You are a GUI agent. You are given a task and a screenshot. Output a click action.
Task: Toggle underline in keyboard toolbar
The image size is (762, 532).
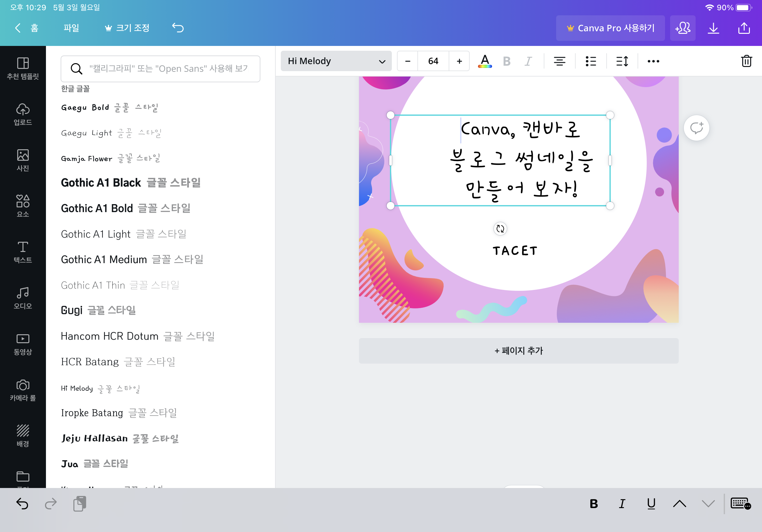pyautogui.click(x=651, y=504)
